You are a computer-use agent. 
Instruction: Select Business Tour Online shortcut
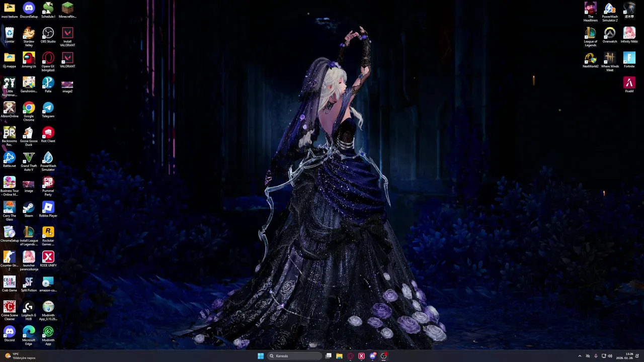[x=10, y=186]
